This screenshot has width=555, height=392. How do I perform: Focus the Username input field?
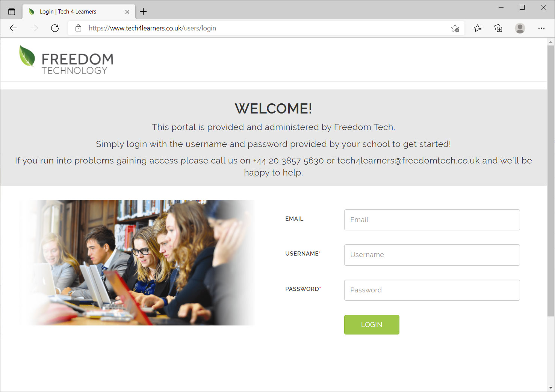[432, 255]
